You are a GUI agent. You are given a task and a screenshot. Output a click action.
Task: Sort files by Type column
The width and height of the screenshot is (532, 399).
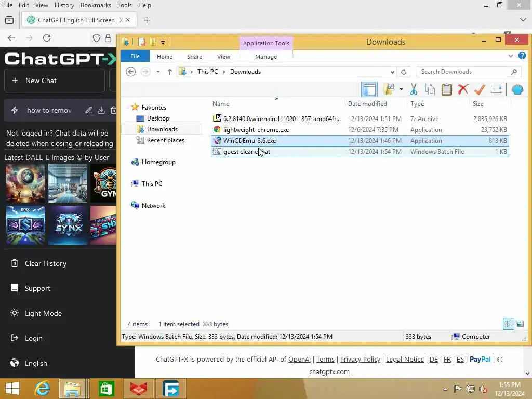(x=417, y=104)
